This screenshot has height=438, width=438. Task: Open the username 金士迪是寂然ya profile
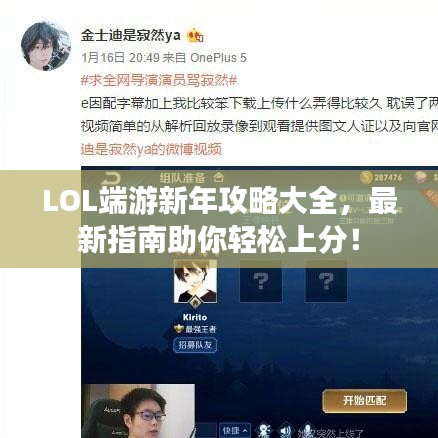[x=130, y=35]
